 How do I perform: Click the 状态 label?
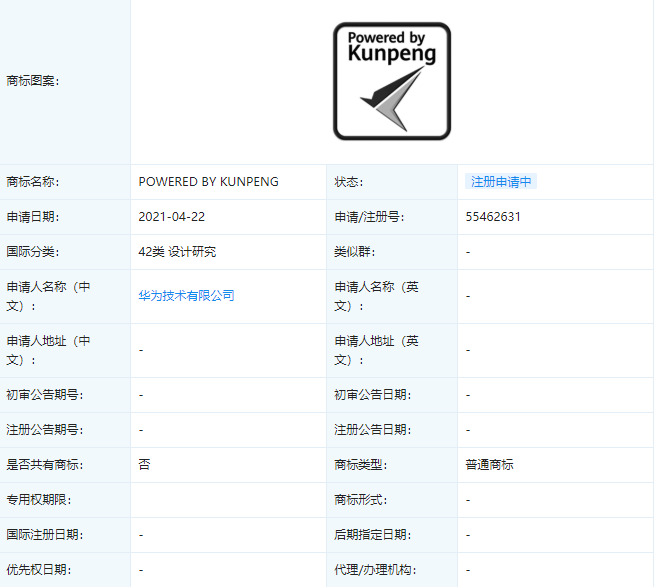[x=349, y=182]
